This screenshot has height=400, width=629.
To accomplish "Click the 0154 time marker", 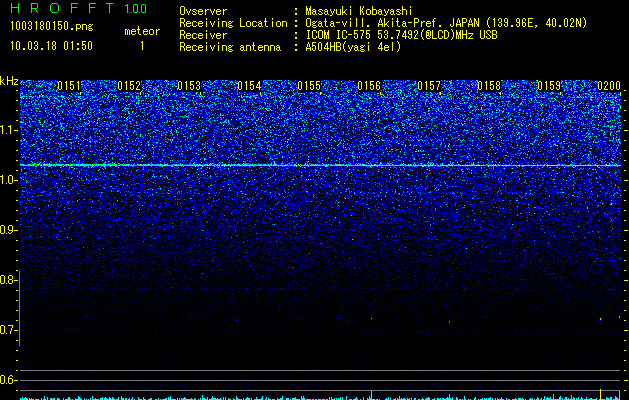I will tap(249, 86).
